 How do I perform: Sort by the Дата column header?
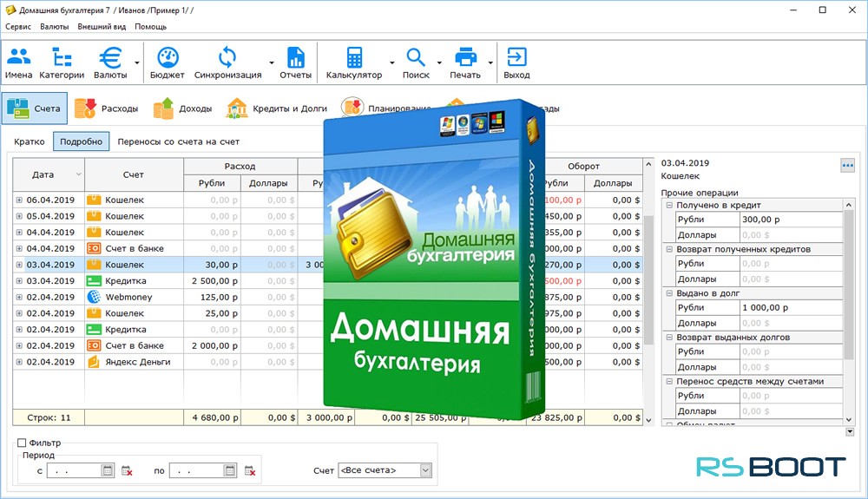(48, 174)
